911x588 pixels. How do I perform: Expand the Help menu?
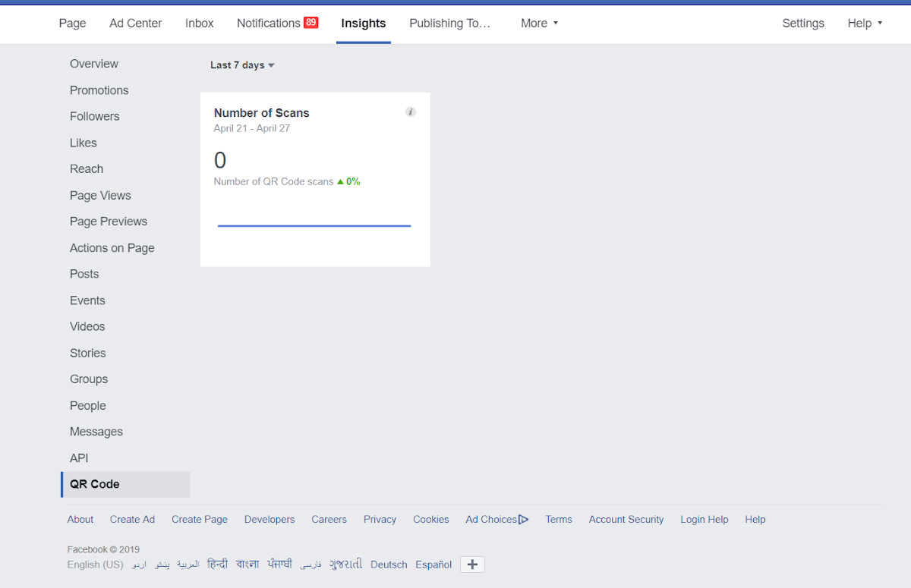click(864, 24)
